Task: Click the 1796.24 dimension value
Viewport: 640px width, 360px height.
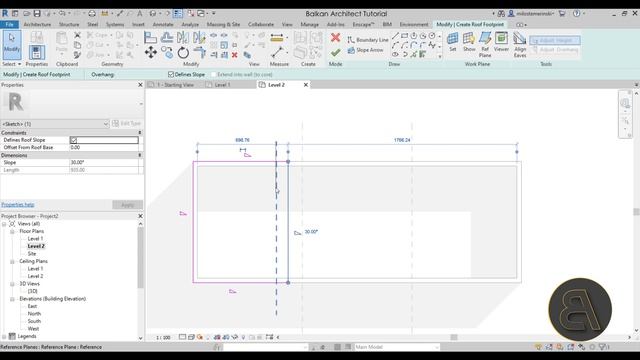Action: pos(402,140)
